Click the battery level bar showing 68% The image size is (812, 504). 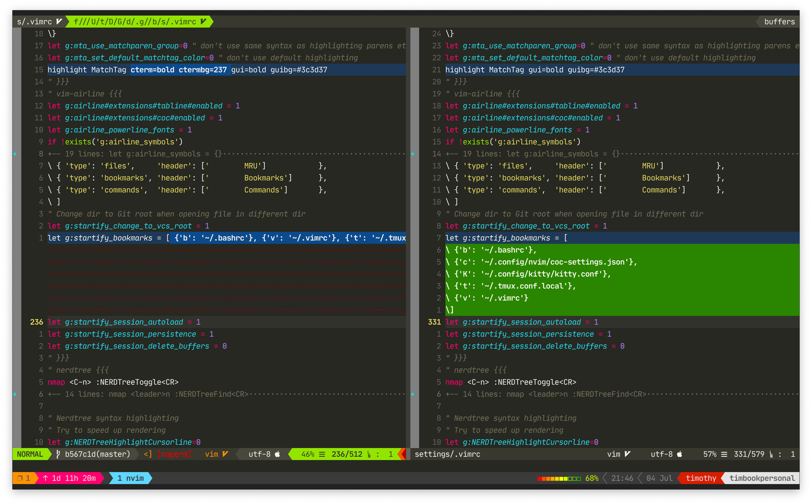point(559,478)
